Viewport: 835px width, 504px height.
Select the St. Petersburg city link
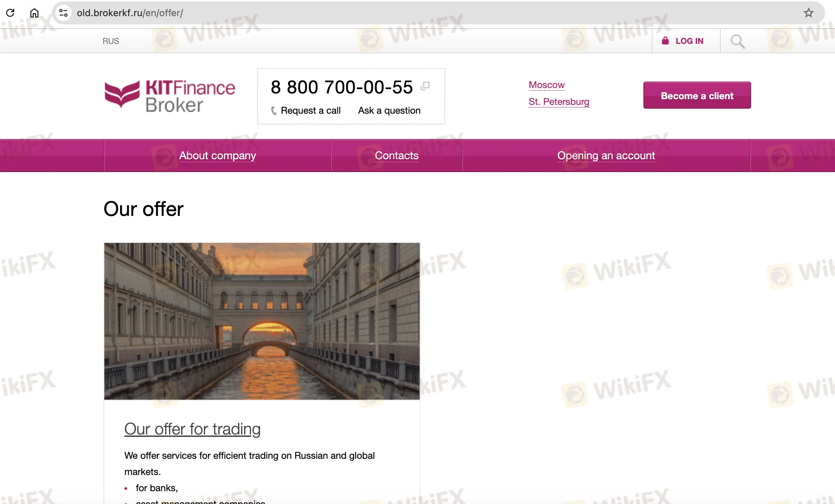tap(559, 102)
